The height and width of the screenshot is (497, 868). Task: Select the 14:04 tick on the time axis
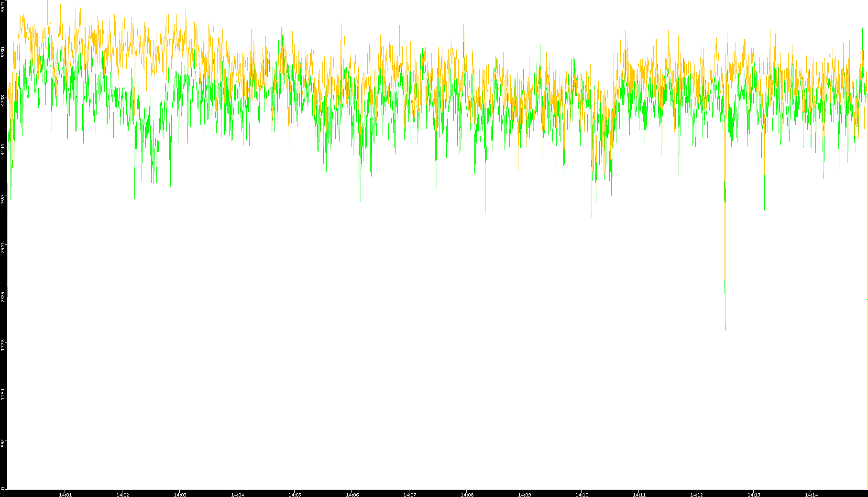tap(237, 494)
